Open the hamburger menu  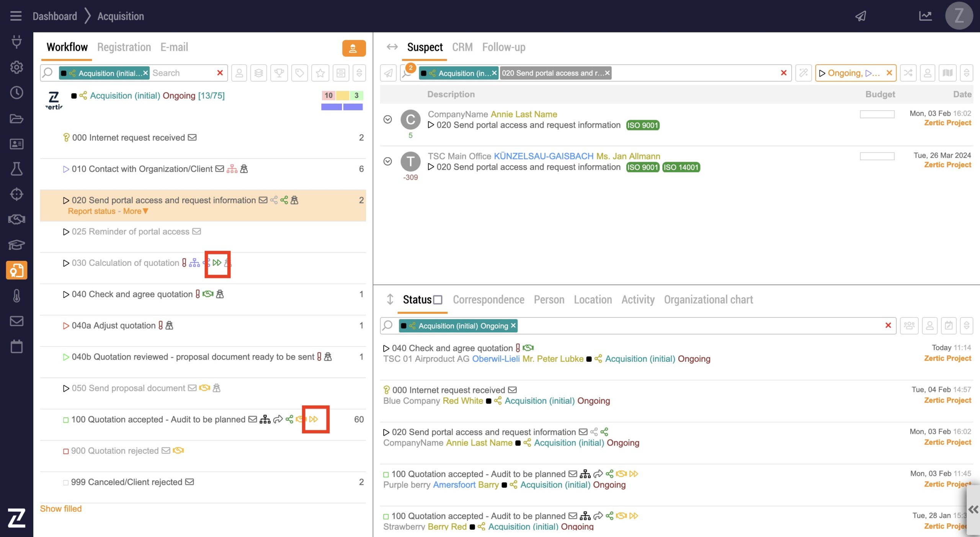click(x=16, y=16)
